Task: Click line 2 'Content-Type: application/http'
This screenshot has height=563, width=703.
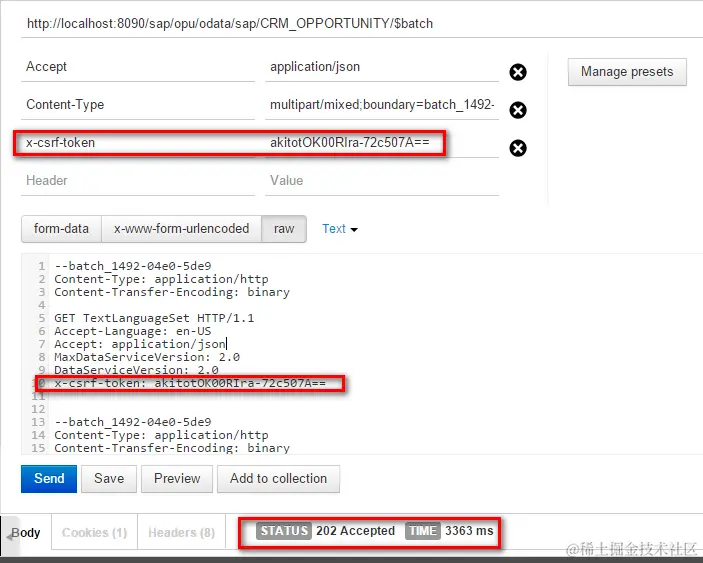Action: coord(161,279)
